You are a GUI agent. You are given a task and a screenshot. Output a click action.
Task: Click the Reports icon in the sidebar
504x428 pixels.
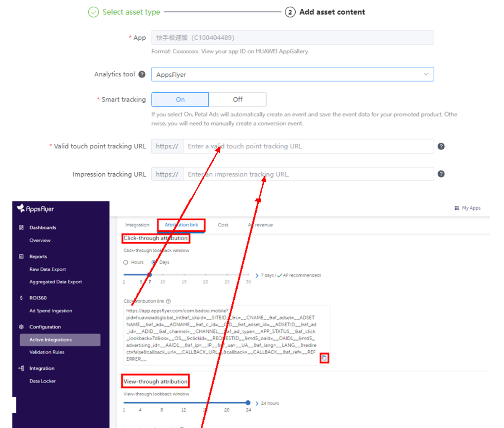(21, 256)
